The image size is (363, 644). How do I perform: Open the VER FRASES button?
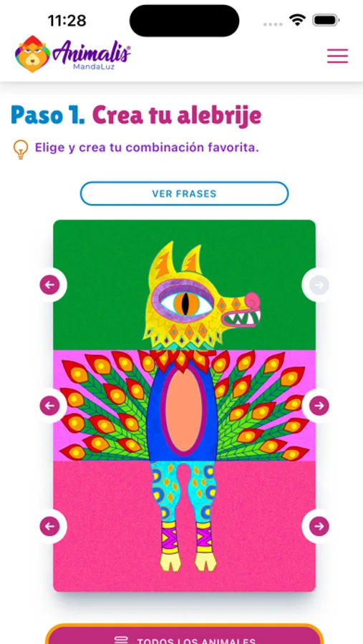[x=184, y=193]
